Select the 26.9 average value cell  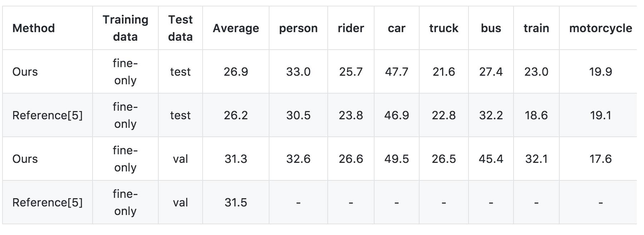236,72
